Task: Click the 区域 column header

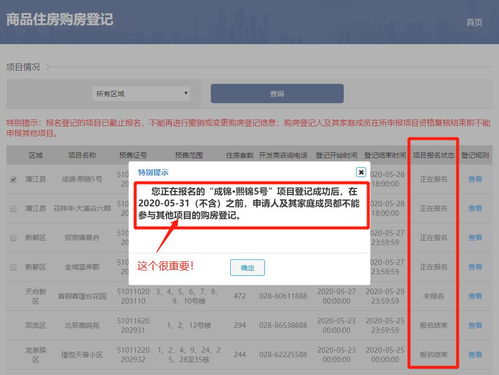Action: (35, 155)
